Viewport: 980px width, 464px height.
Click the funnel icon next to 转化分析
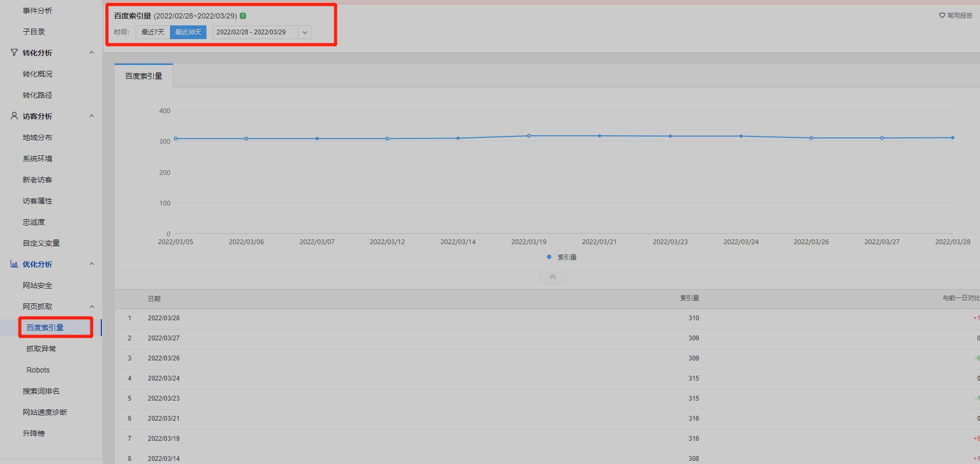click(14, 52)
